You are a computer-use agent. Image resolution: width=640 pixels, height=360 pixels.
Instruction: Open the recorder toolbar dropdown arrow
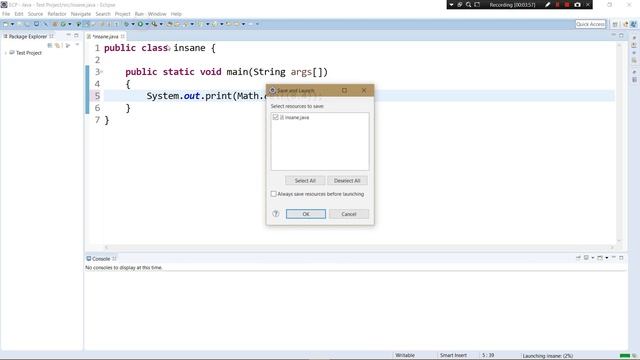[x=451, y=5]
